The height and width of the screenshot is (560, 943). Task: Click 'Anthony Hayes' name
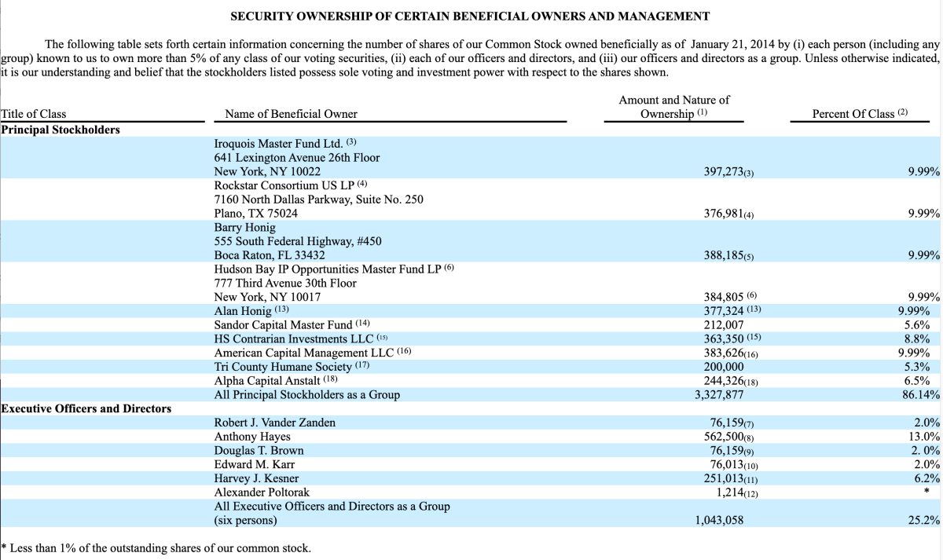pyautogui.click(x=252, y=437)
